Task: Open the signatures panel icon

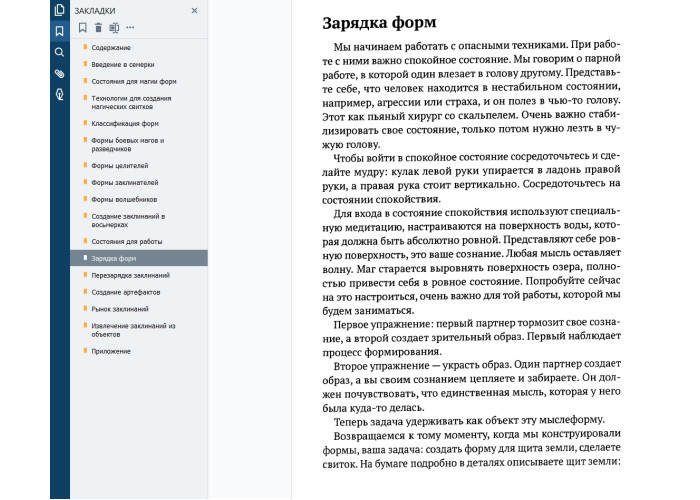Action: coord(59,94)
